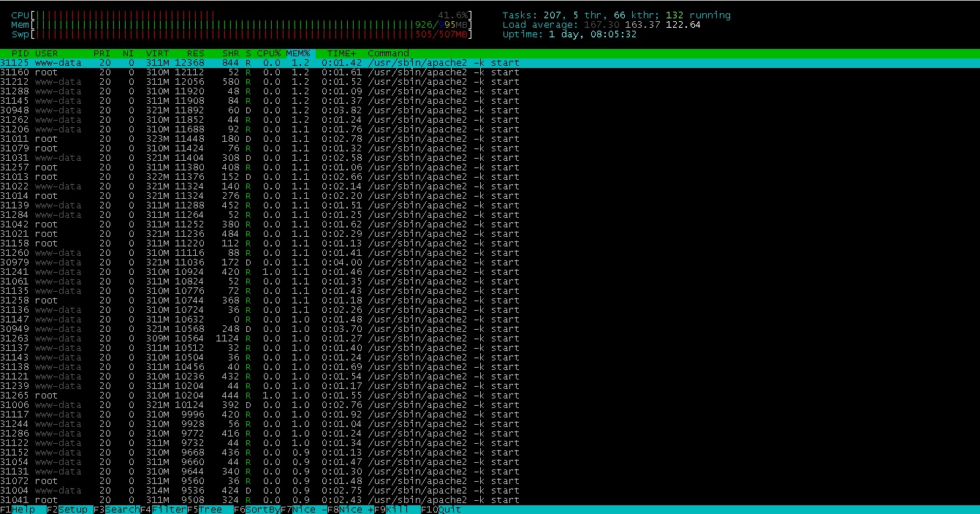Image resolution: width=980 pixels, height=514 pixels.
Task: Click the CPU usage meter bar
Action: pyautogui.click(x=242, y=15)
